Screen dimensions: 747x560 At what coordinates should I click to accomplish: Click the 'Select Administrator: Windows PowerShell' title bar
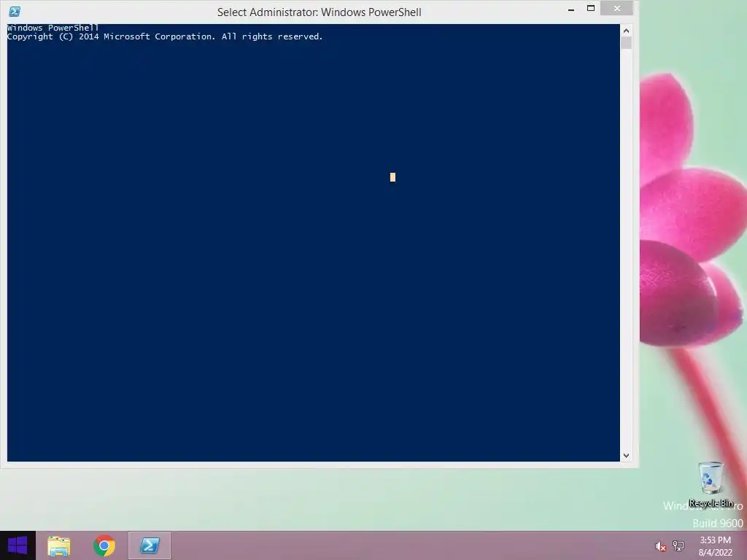[320, 12]
